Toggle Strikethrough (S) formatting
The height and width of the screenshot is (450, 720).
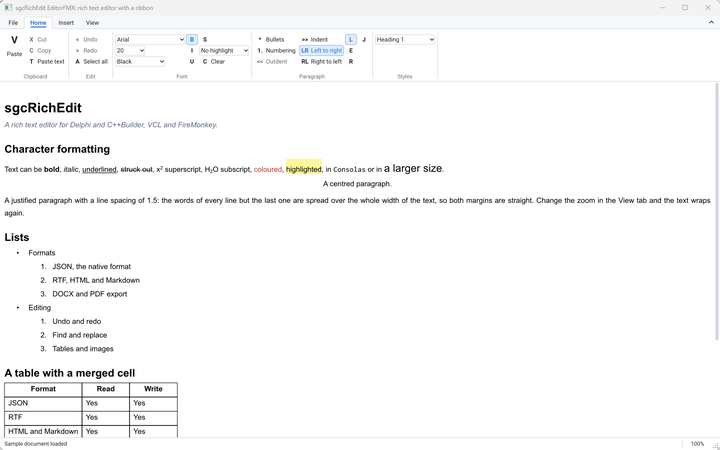(205, 39)
